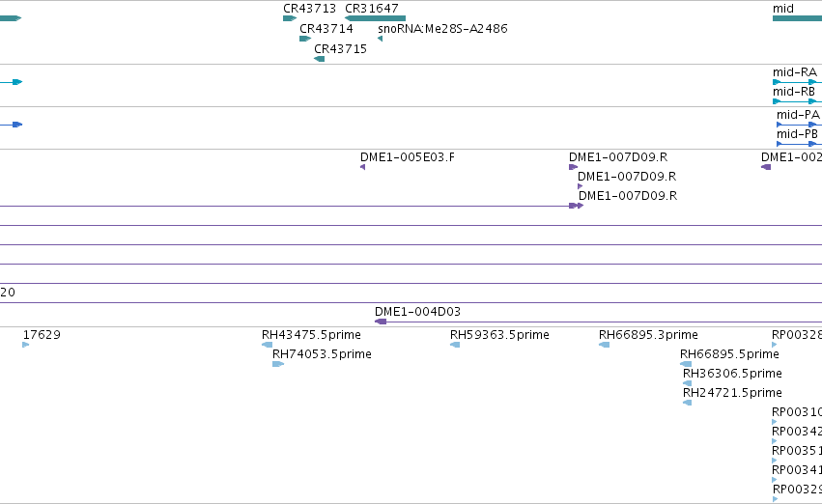
Task: Open the RH59363.5prime label
Action: pyautogui.click(x=499, y=335)
